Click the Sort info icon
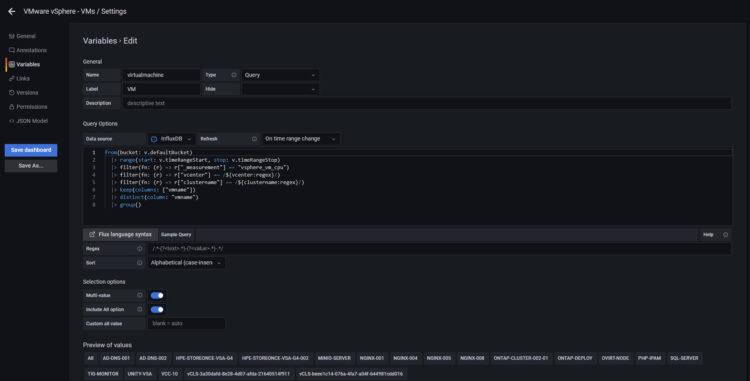750x381 pixels. [x=140, y=262]
